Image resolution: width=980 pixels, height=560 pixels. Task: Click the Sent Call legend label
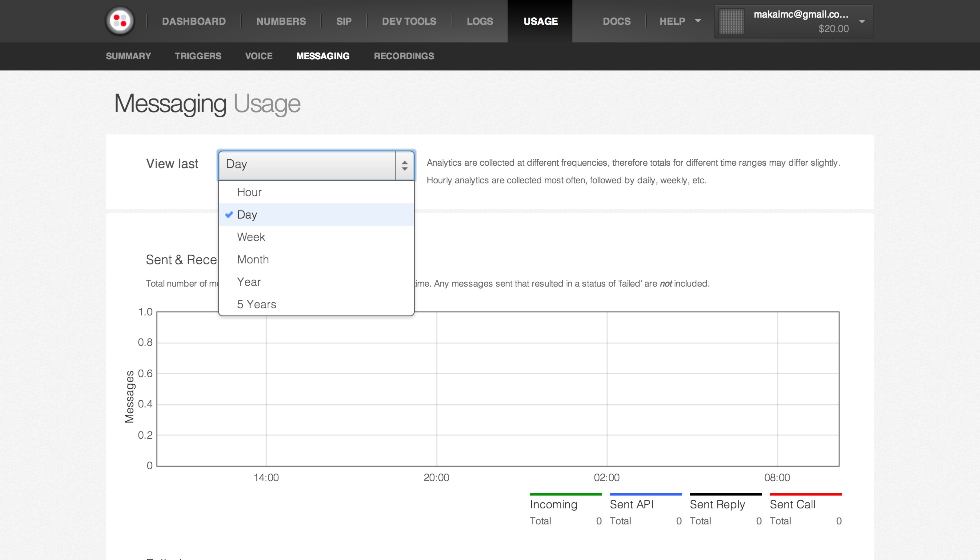[x=792, y=505]
